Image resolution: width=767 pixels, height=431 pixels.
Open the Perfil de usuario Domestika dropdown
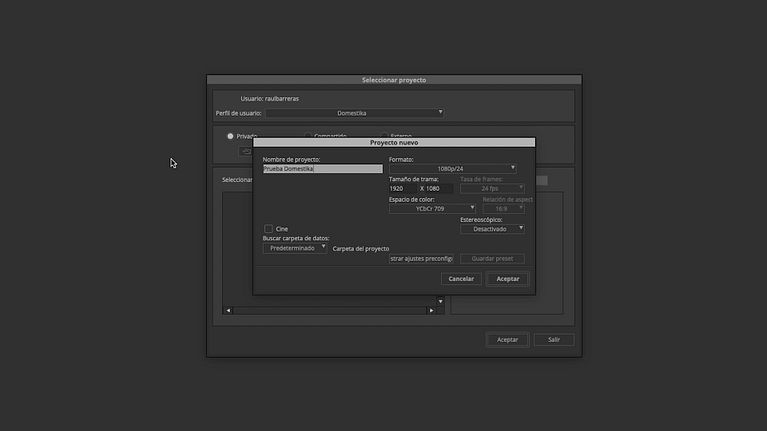354,113
